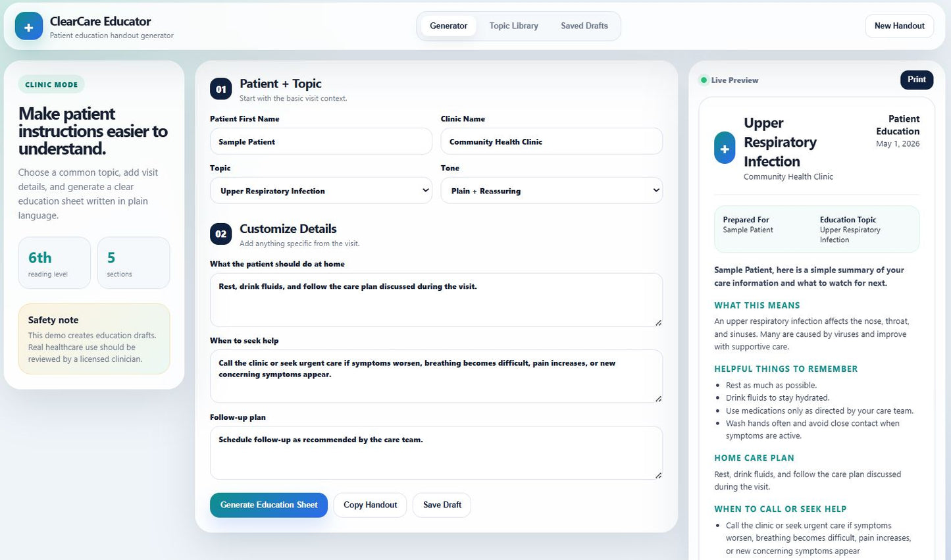Click the 5 sections card

pyautogui.click(x=134, y=263)
